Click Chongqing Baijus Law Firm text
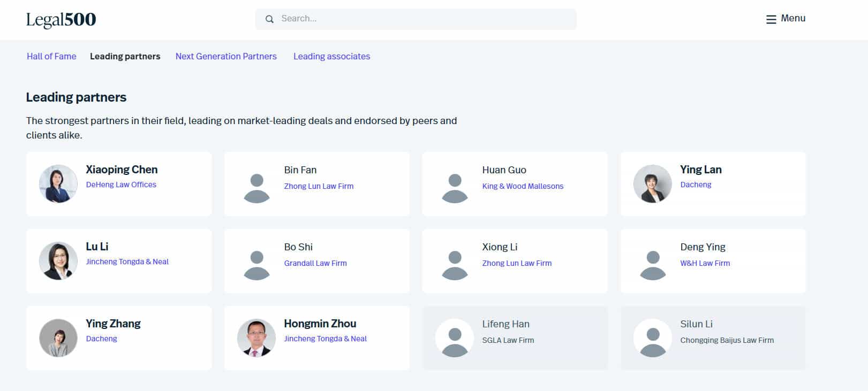Viewport: 868px width, 391px height. 727,340
